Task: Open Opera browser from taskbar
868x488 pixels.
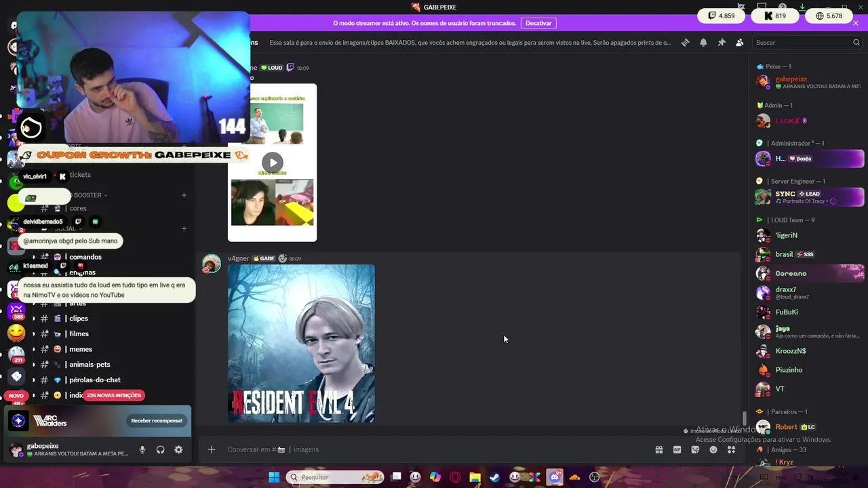Action: pyautogui.click(x=455, y=477)
